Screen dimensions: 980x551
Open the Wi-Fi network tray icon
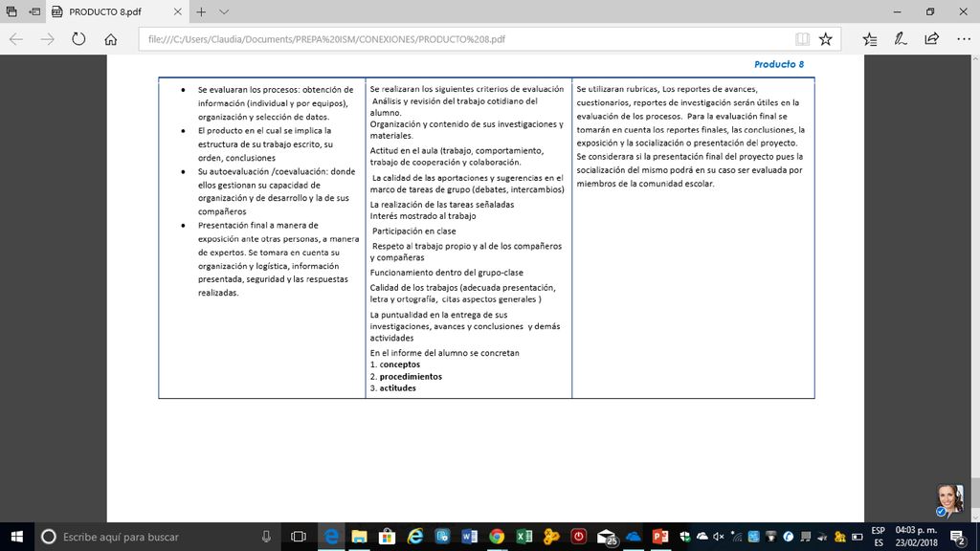(736, 537)
